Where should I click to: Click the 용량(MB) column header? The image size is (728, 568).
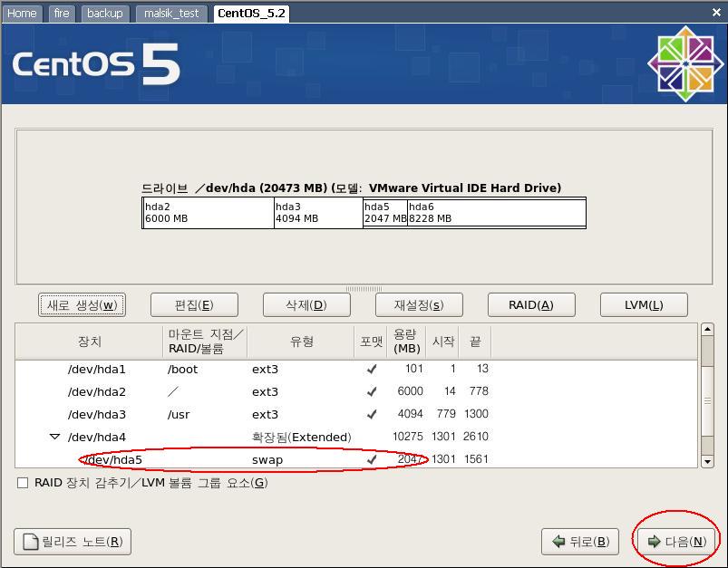pos(406,342)
